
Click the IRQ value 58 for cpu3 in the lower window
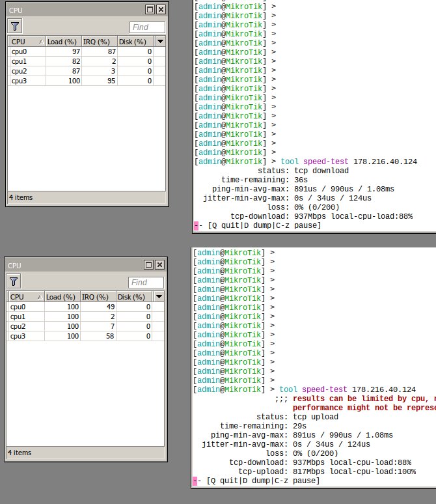point(110,336)
